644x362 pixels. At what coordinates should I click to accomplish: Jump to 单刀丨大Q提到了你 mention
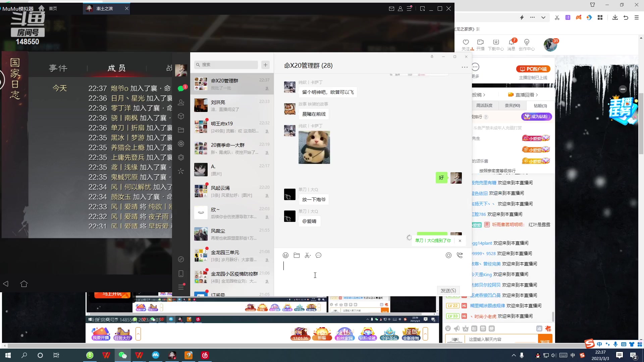tap(433, 241)
